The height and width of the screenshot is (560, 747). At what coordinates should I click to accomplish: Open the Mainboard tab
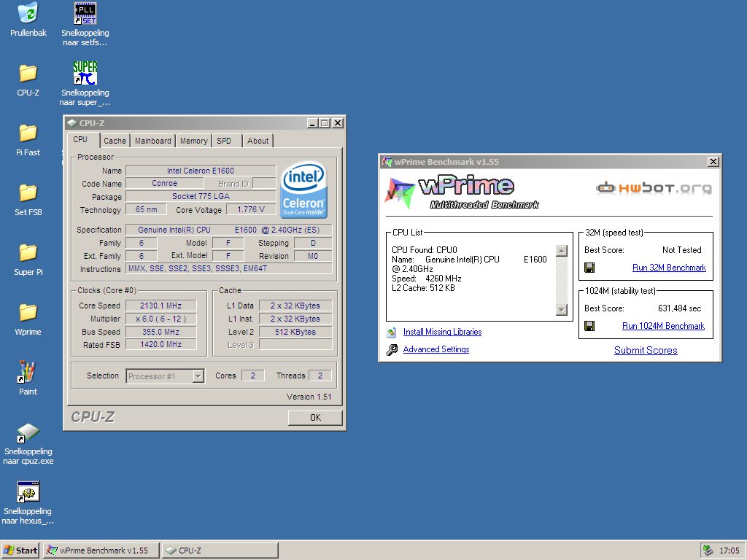click(153, 141)
